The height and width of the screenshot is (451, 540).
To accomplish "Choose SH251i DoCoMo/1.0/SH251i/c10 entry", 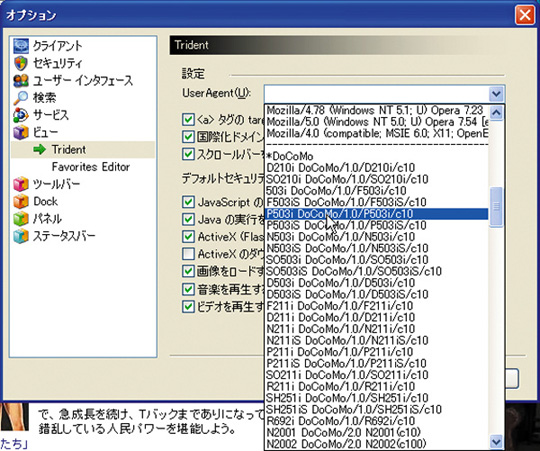I will (x=376, y=398).
